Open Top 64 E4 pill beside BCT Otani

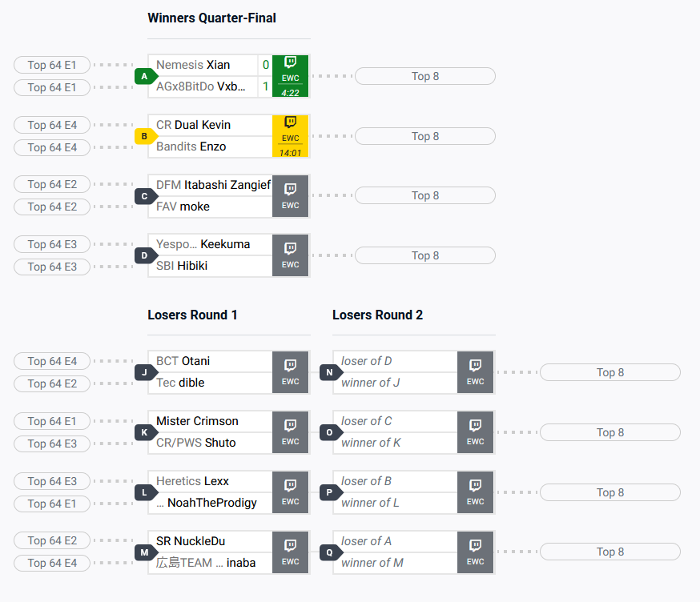[x=52, y=361]
